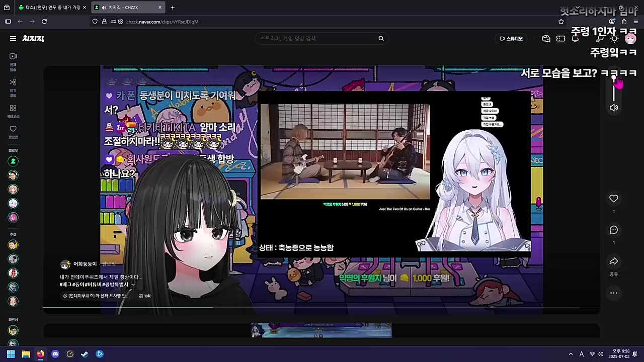Show hidden system tray icons
Image resolution: width=644 pixels, height=362 pixels.
click(x=571, y=354)
